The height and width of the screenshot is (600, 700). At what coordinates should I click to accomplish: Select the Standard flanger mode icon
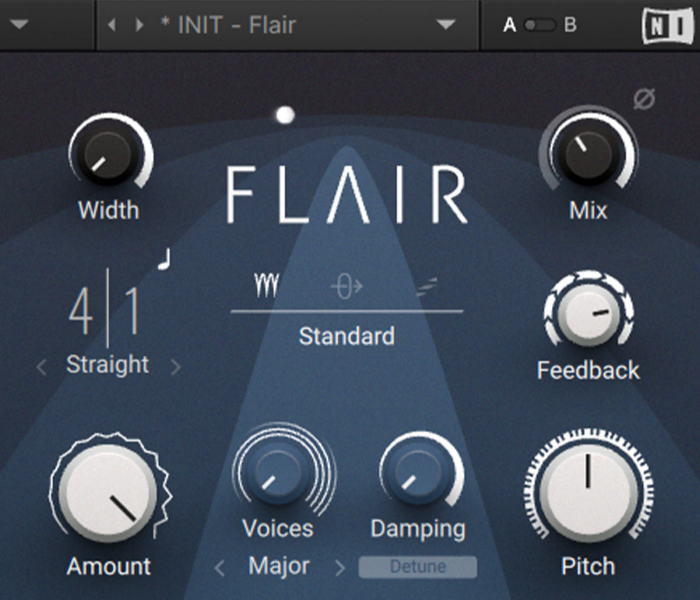pos(267,286)
